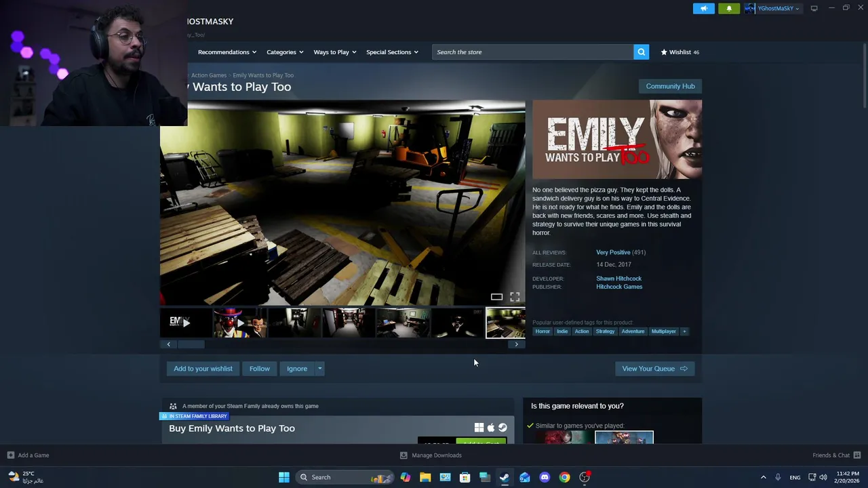This screenshot has height=488, width=868.
Task: Click the Steam Big Picture mode icon
Action: coord(814,8)
